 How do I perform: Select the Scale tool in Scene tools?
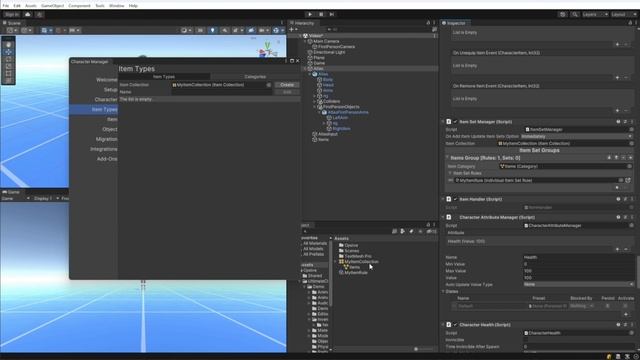click(x=8, y=67)
